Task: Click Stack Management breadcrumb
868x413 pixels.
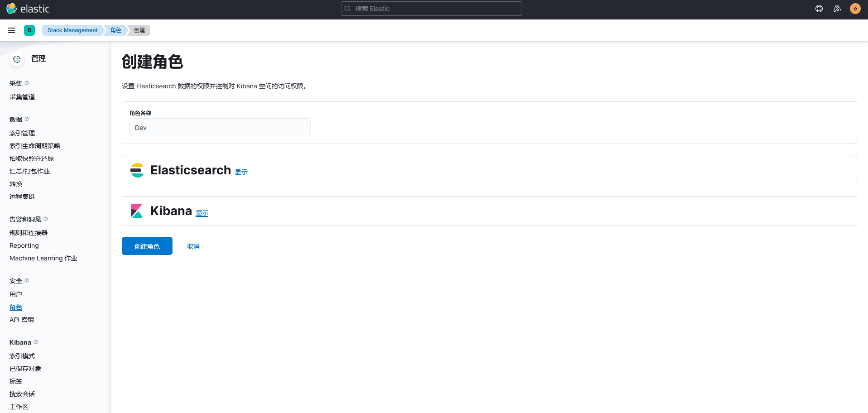Action: pos(72,30)
